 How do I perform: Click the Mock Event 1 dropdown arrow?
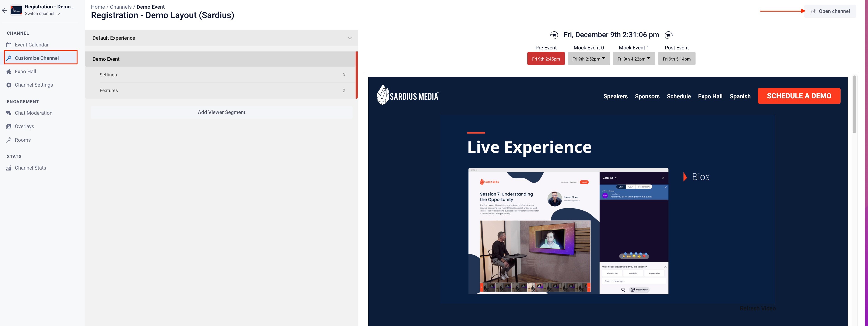[649, 59]
